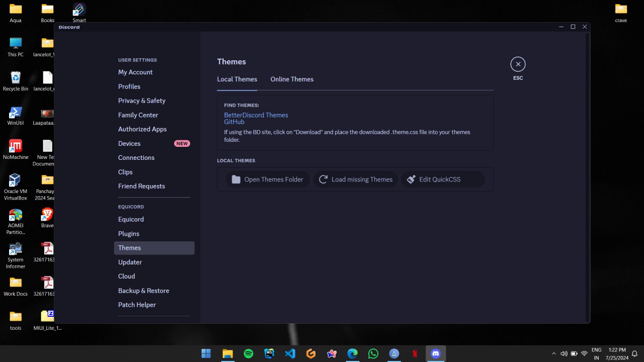
Task: Open the Patch Helper page
Action: pos(154,305)
